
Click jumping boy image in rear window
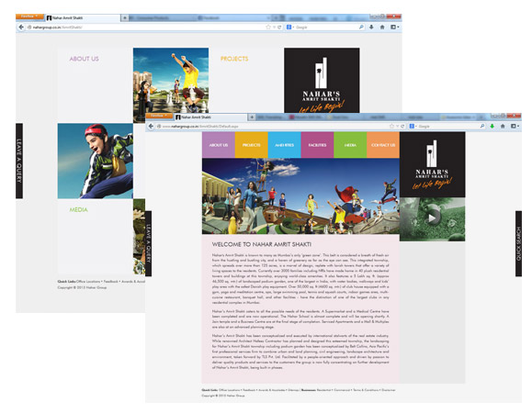point(96,161)
